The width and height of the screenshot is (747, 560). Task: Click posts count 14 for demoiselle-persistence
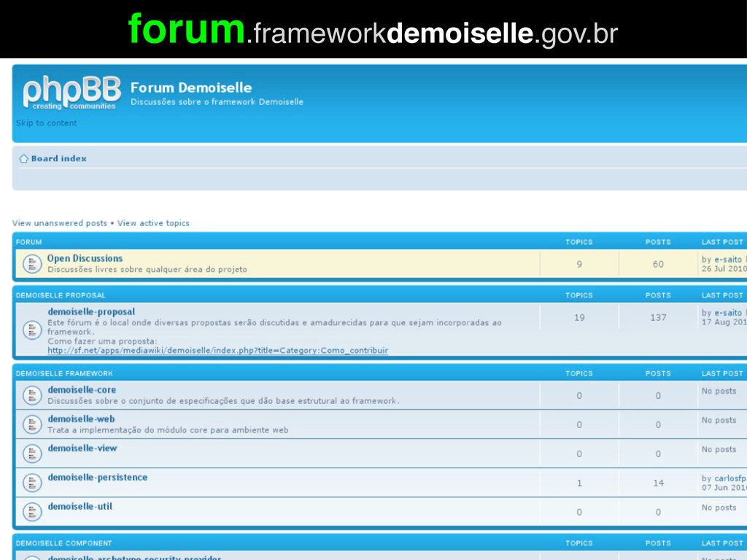point(658,483)
